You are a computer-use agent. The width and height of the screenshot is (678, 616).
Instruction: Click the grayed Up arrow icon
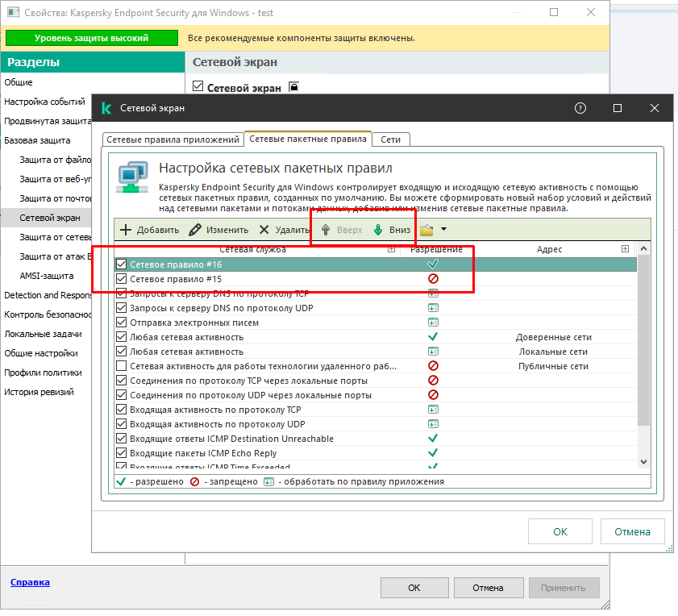326,230
